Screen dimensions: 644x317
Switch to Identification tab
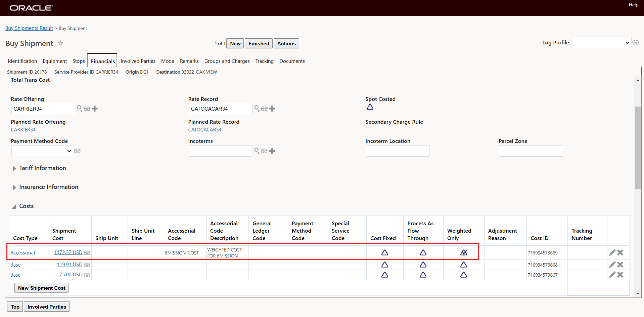pos(22,61)
